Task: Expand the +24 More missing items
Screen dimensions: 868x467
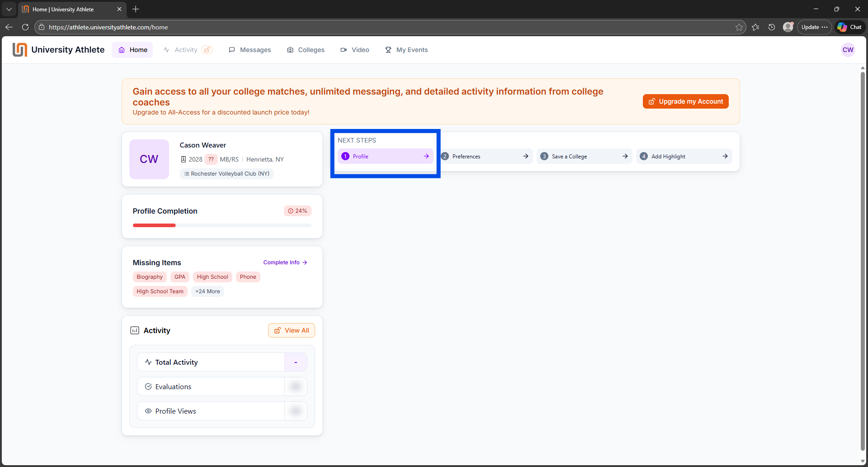Action: (x=208, y=291)
